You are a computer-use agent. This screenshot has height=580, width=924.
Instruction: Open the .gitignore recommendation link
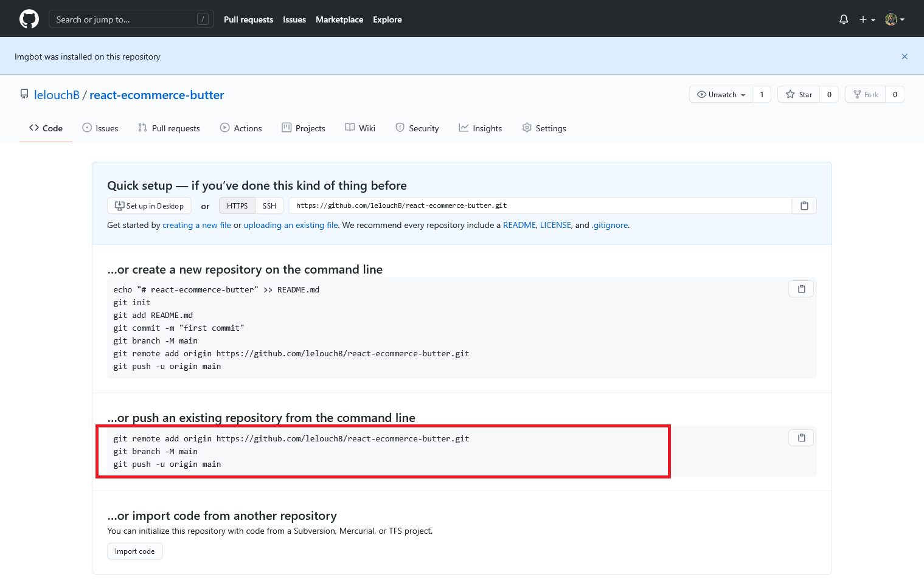[x=610, y=225]
